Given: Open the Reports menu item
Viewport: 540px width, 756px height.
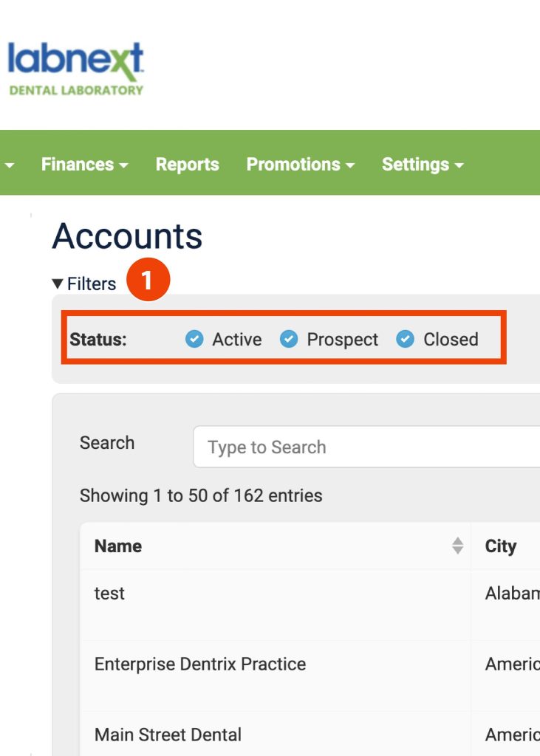Looking at the screenshot, I should tap(187, 165).
